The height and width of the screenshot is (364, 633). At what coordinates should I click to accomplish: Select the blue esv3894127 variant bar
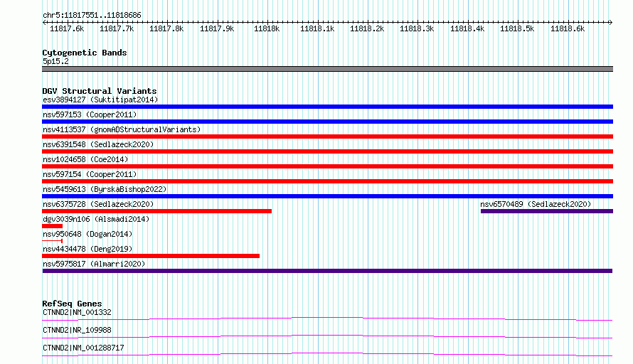click(327, 107)
